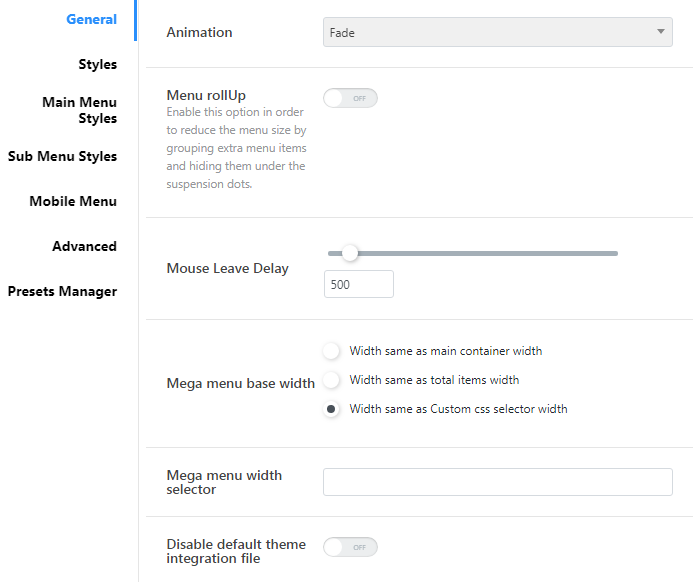Click the Mouse Leave Delay slider track
The height and width of the screenshot is (582, 699).
[x=473, y=254]
